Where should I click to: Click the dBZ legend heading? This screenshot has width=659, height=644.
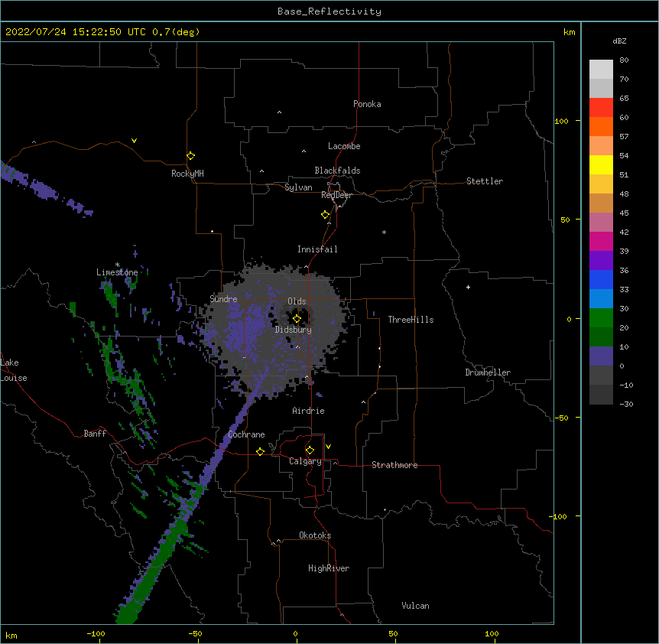pyautogui.click(x=619, y=41)
